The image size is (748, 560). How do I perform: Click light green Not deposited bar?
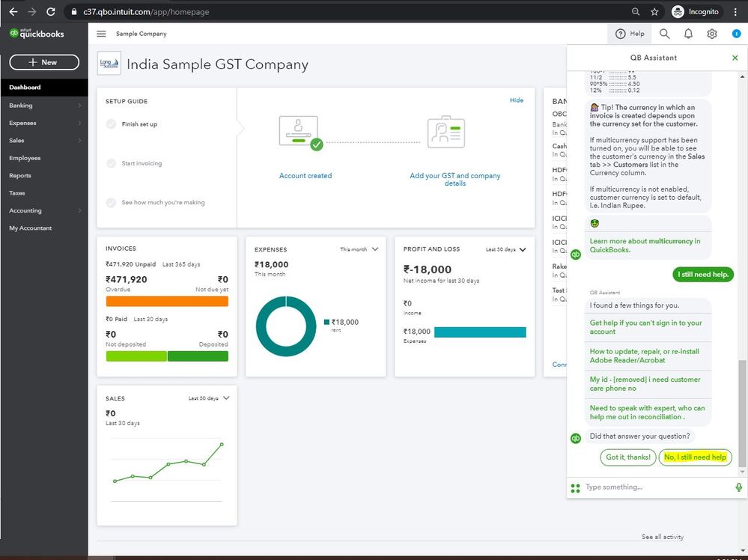coord(136,356)
